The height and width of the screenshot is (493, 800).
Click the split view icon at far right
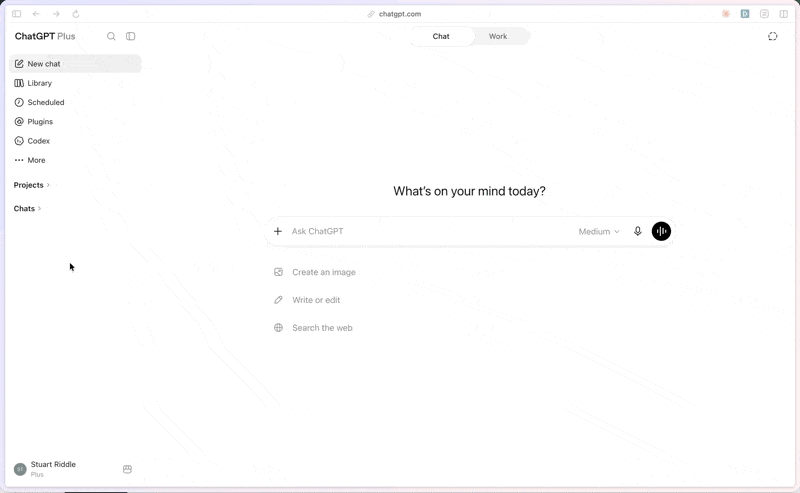784,14
